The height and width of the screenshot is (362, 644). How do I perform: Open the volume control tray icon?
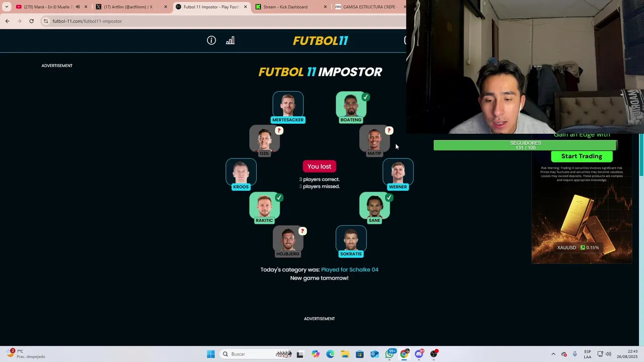click(608, 354)
